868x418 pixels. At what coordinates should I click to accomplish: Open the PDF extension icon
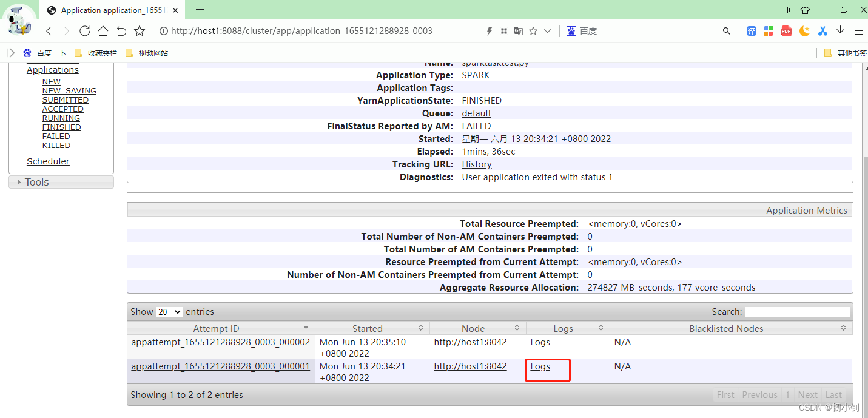tap(786, 30)
